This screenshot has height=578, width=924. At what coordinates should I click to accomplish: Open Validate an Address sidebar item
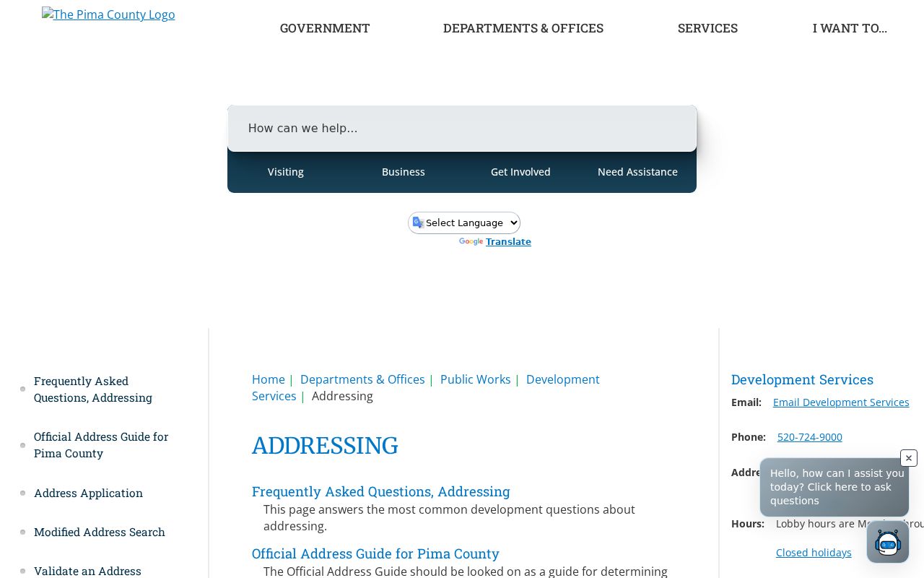click(87, 571)
